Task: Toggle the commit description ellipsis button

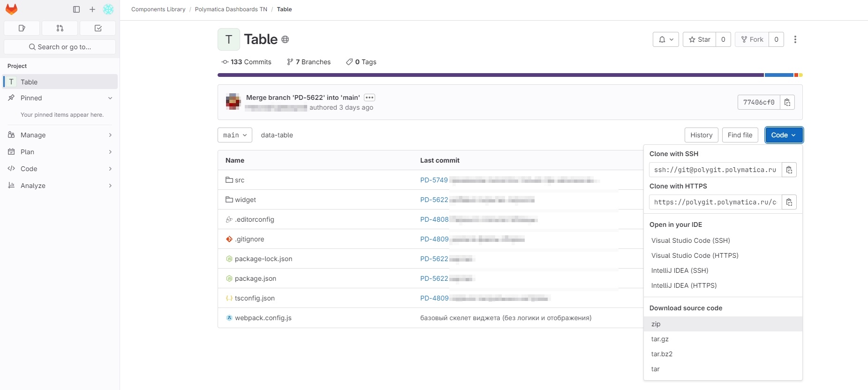Action: (370, 97)
